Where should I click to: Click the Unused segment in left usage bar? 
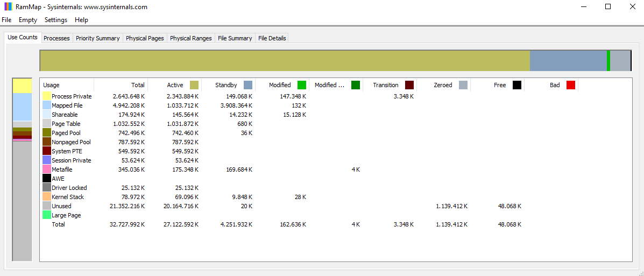point(22,201)
